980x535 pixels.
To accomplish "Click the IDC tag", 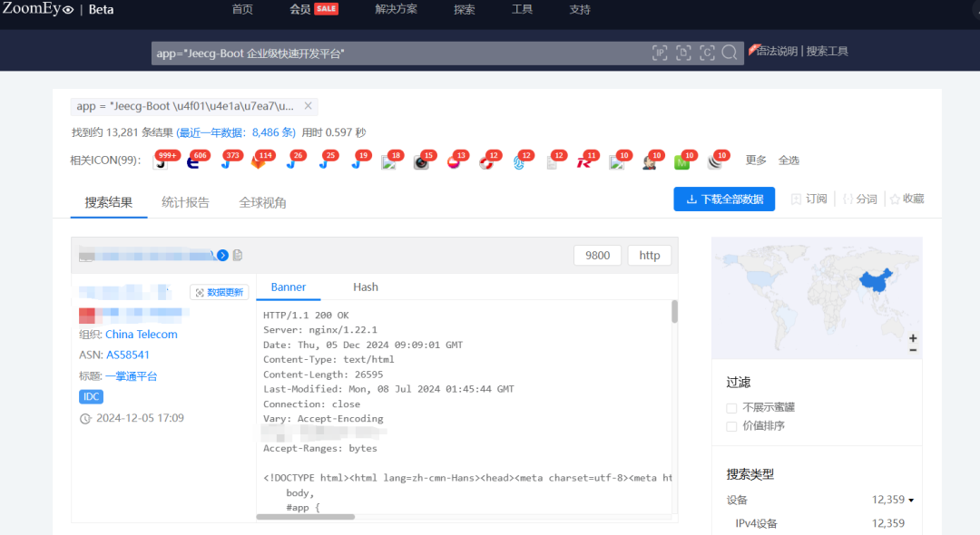I will pos(92,397).
